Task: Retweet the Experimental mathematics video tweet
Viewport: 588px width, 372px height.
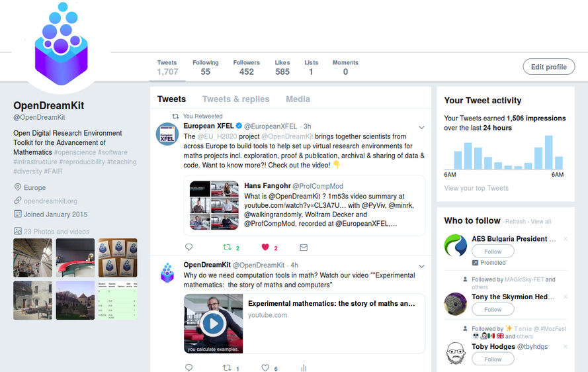Action: point(227,367)
